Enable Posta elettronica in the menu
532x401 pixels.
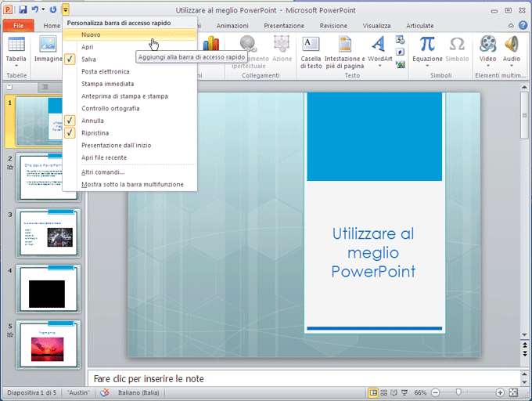129,71
